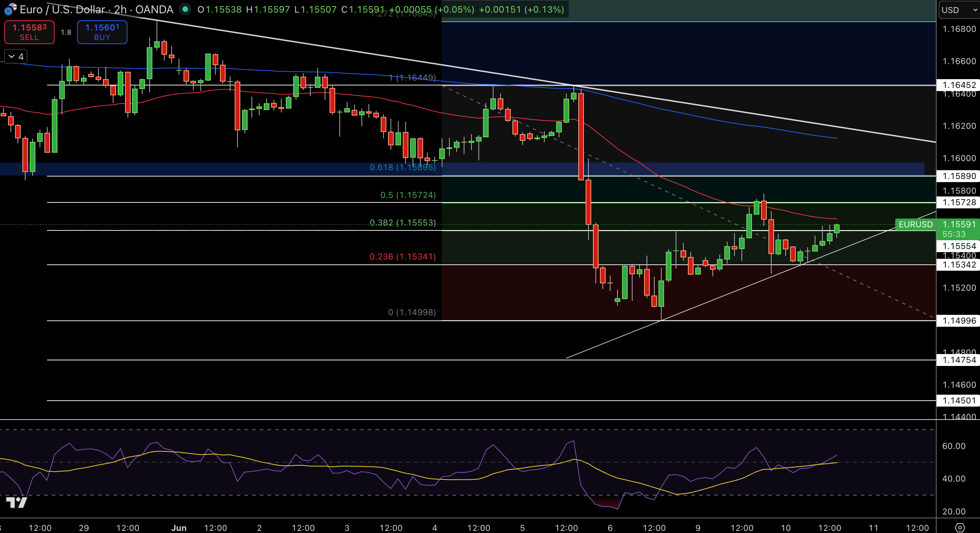Click the BUY 1.15601 button
The width and height of the screenshot is (980, 533).
[x=102, y=32]
